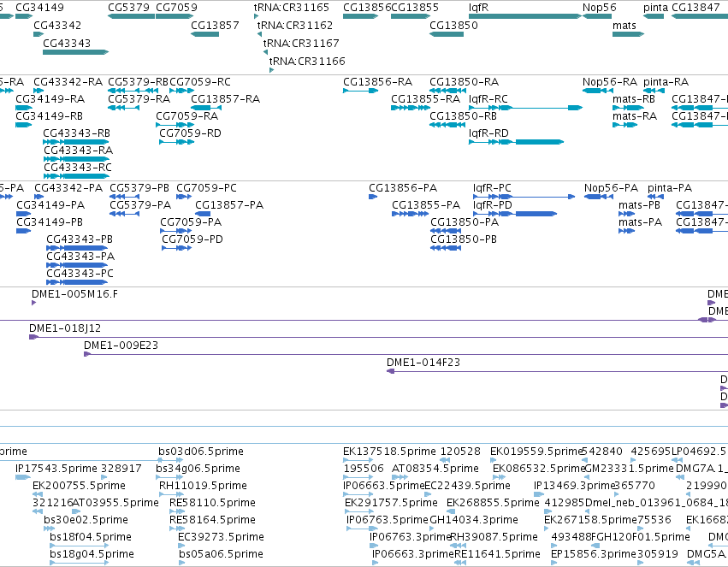728x567 pixels.
Task: Open protein IqfR-PD label
Action: pos(493,205)
